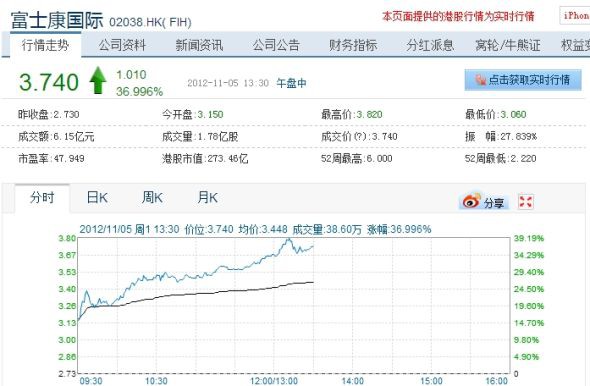
Task: Open the 分红派息 tab
Action: (430, 46)
